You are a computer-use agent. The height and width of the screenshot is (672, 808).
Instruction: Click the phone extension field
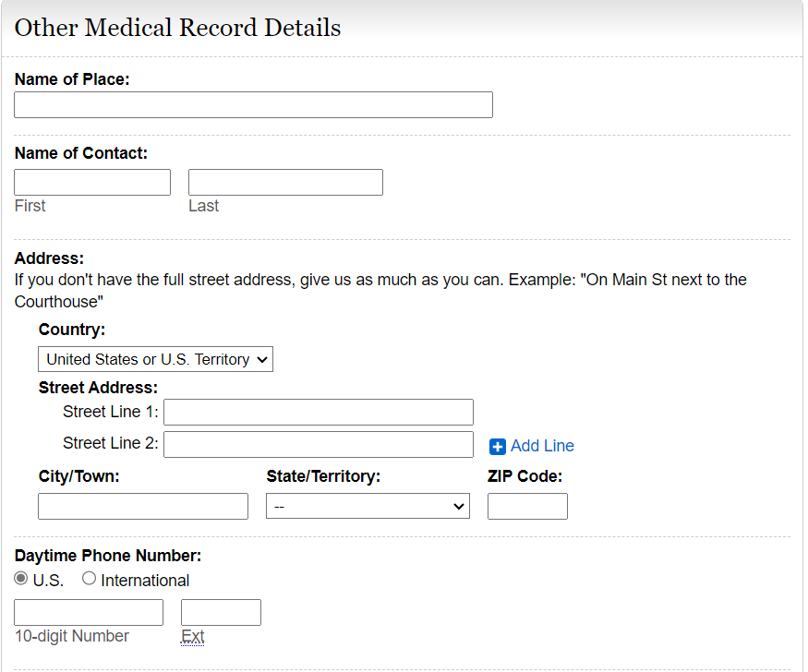pyautogui.click(x=221, y=612)
